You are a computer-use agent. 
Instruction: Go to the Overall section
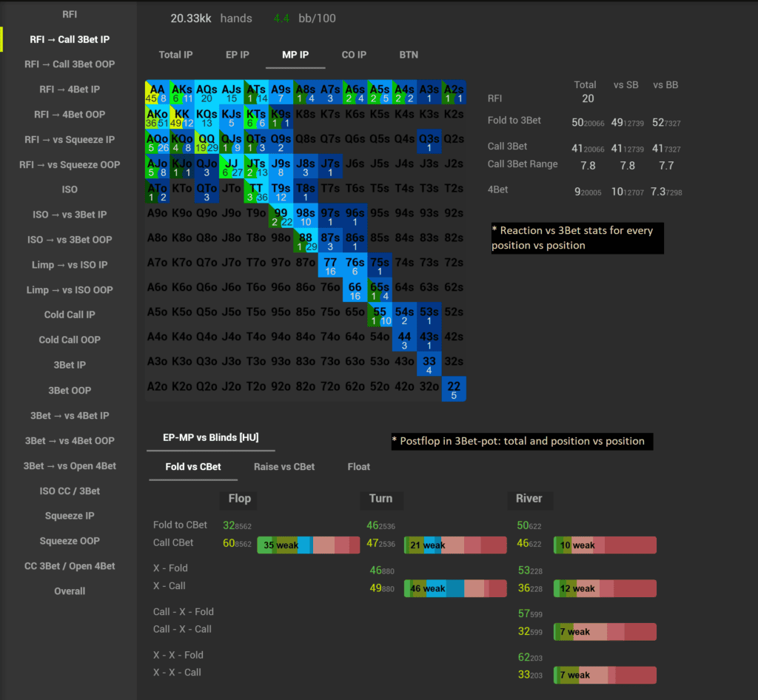coord(70,591)
